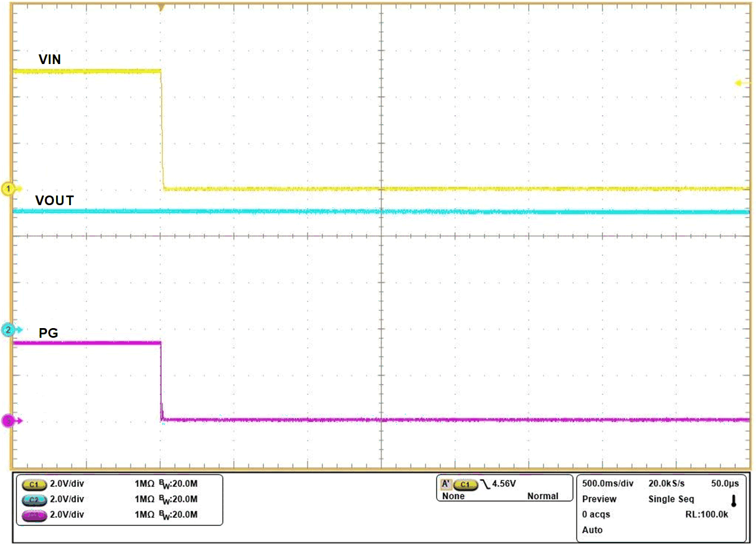Open the C1 2.0V/div vertical scale setting
The image size is (756, 544).
pos(67,484)
